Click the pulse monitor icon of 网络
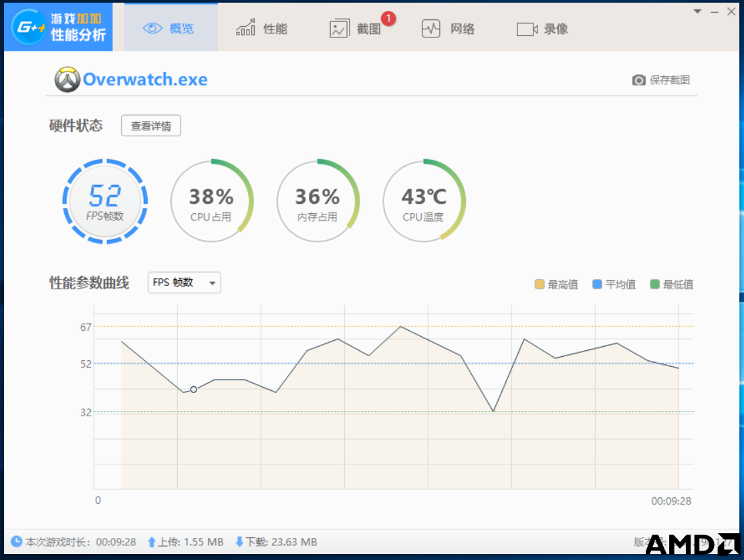This screenshot has height=560, width=744. pos(431,29)
